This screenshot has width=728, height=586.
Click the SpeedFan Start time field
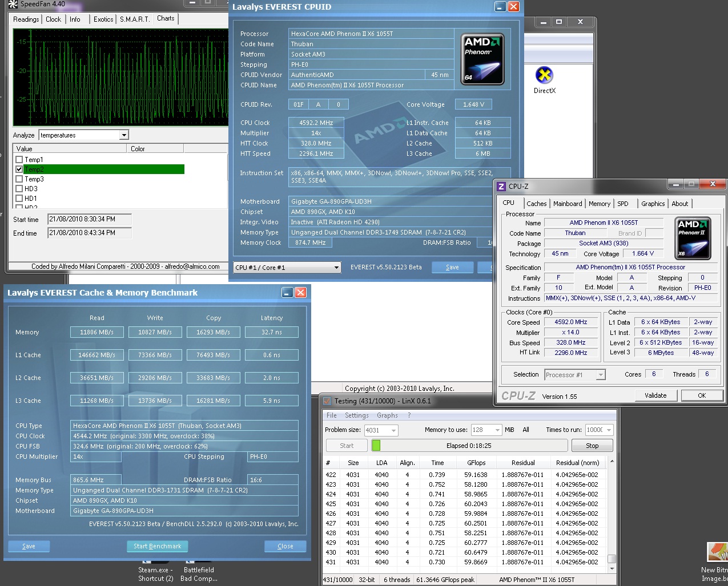pos(90,219)
